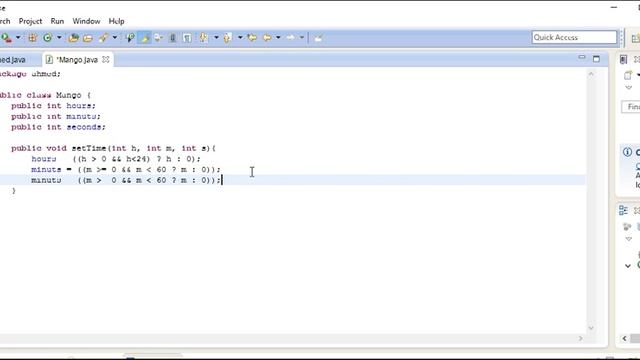The width and height of the screenshot is (640, 360).
Task: Open the Previous Annotation dropdown arrow
Action: click(x=240, y=38)
